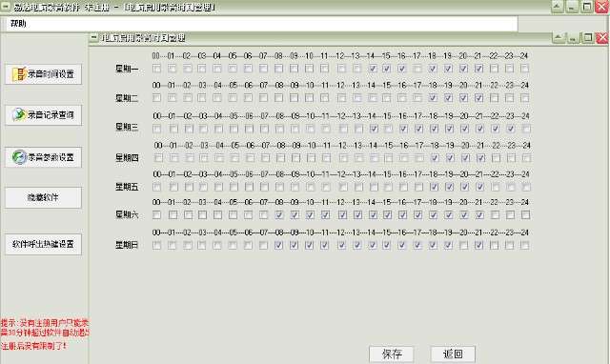Image resolution: width=610 pixels, height=364 pixels.
Task: Uncheck the 18 o'clock box for 星期二
Action: [x=433, y=98]
